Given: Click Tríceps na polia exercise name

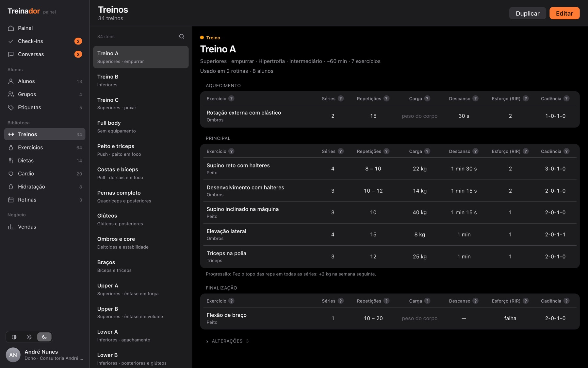Looking at the screenshot, I should pos(226,253).
